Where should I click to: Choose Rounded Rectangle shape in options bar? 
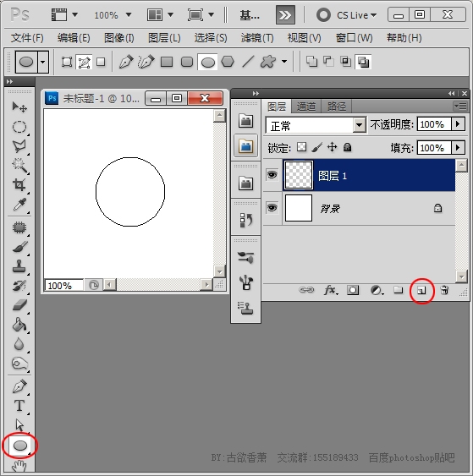coord(187,62)
